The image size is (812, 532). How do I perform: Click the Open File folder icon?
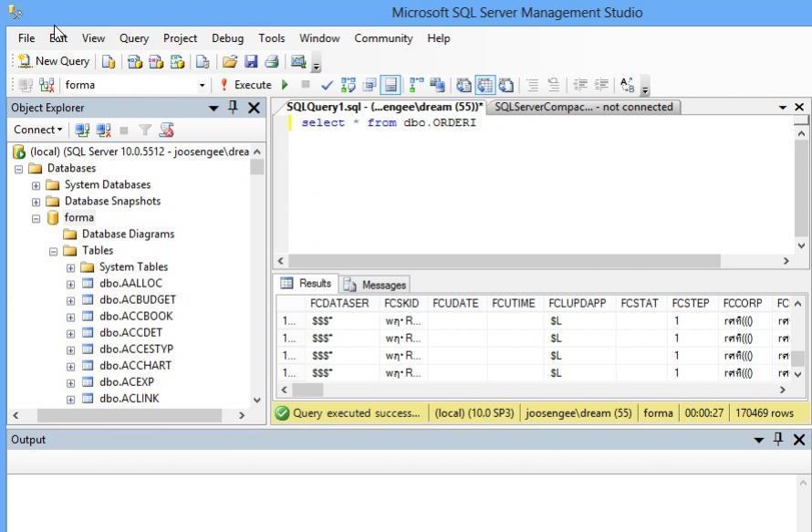[x=230, y=62]
